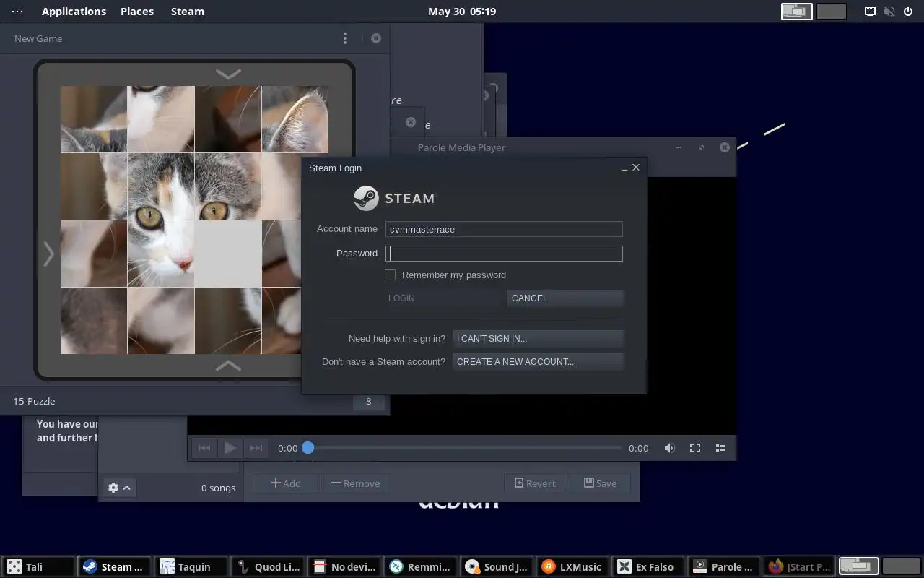Screen dimensions: 924x578
Task: Switch to Tali in the taskbar
Action: pyautogui.click(x=38, y=567)
